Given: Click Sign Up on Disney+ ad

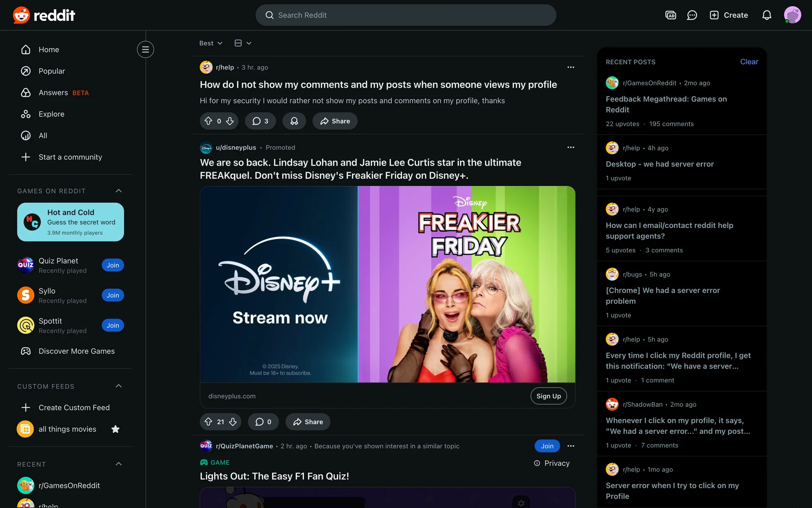Looking at the screenshot, I should (548, 396).
